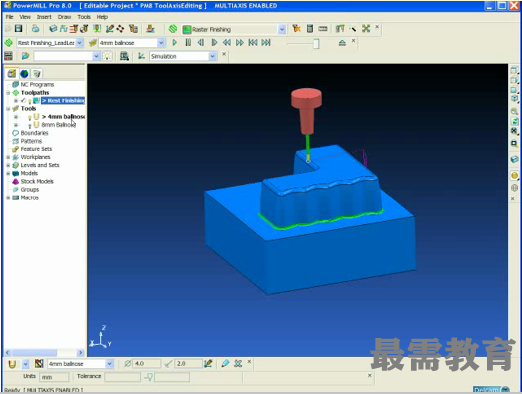Click the measure ruler icon
Screen dimensions: 522x394
(x=323, y=29)
